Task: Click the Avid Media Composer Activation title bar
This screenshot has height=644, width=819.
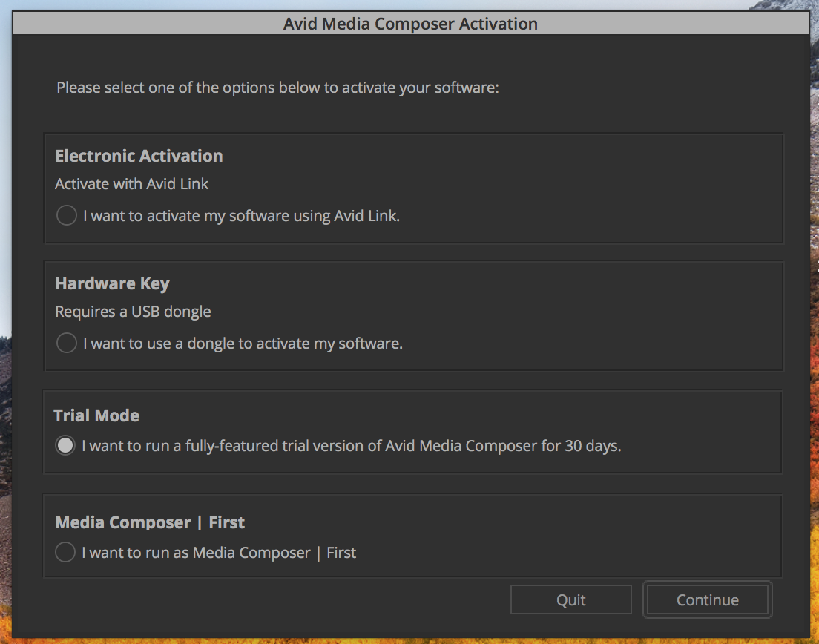Action: point(410,24)
